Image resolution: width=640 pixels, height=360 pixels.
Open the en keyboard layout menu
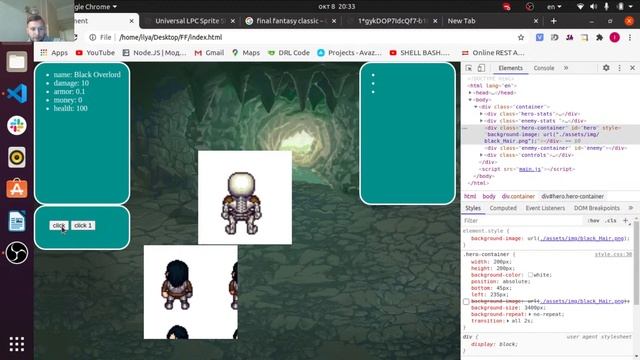pyautogui.click(x=554, y=7)
